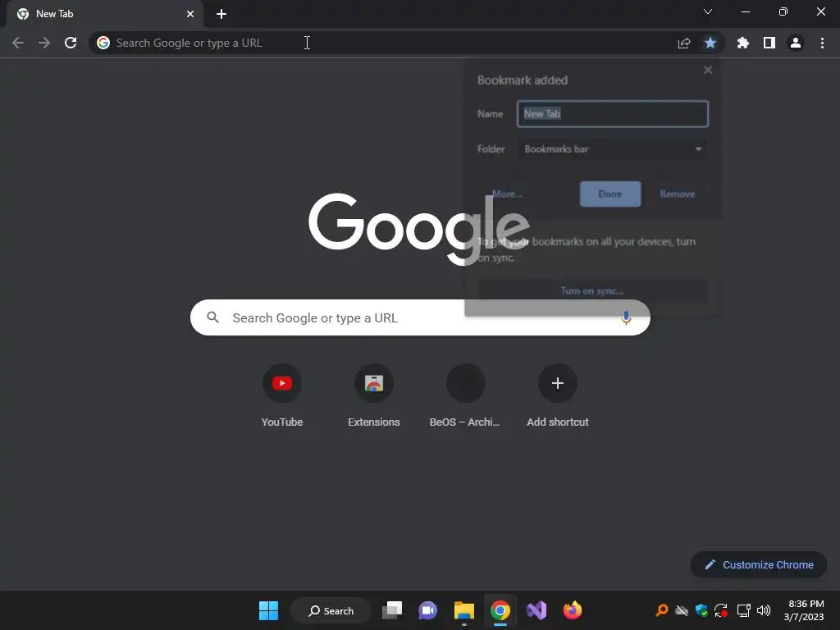Click the search magnifier icon in page searchbox
This screenshot has width=840, height=630.
(x=212, y=317)
